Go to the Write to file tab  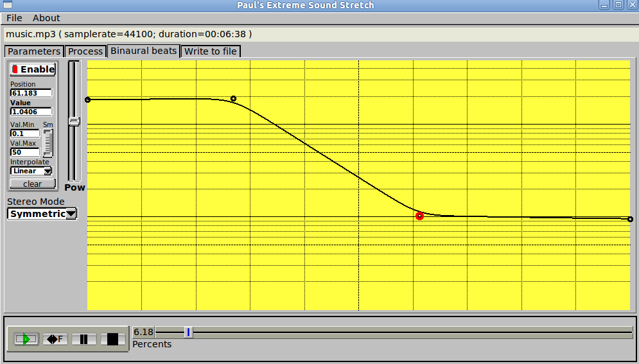click(211, 51)
